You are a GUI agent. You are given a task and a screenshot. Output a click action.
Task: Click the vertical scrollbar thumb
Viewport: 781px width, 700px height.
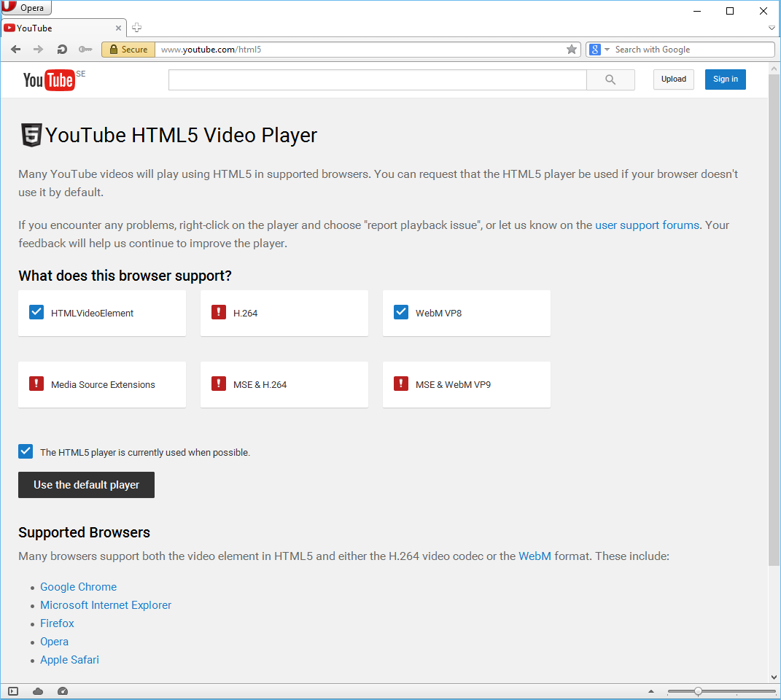pyautogui.click(x=774, y=320)
